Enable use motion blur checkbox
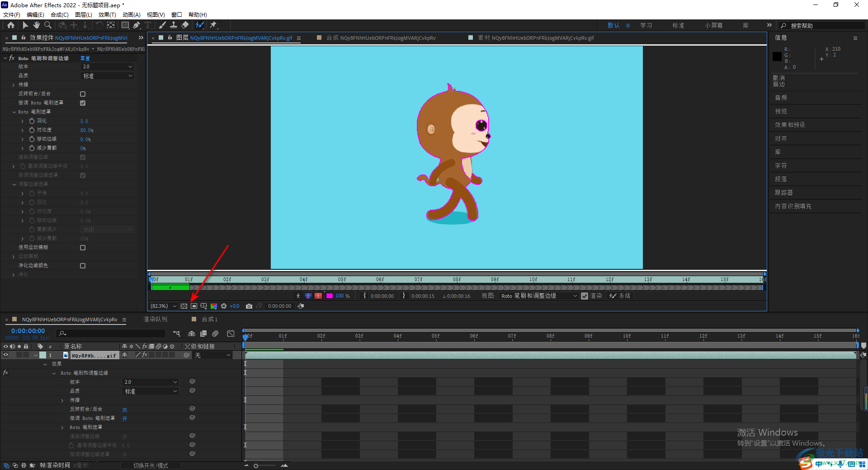868x470 pixels. tap(83, 248)
